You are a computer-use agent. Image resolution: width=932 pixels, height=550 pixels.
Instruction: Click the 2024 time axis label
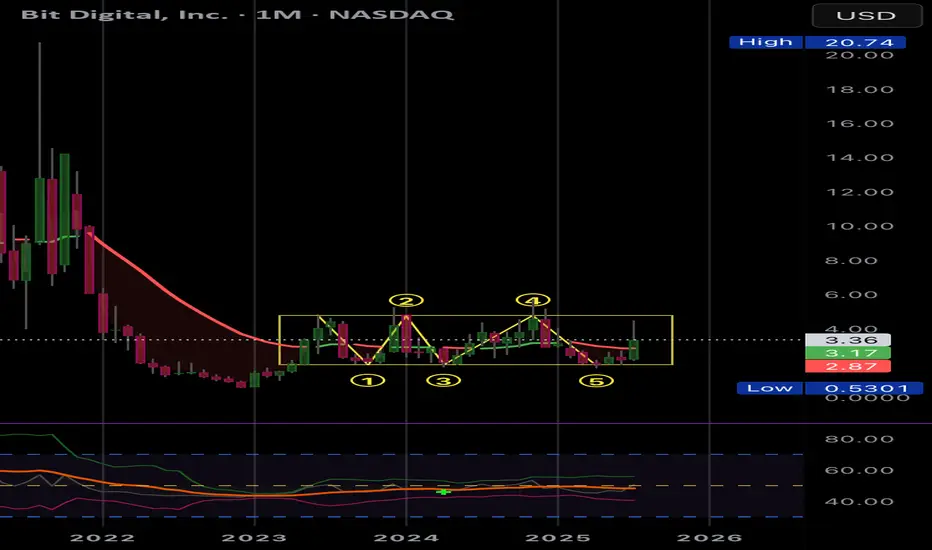coord(406,538)
